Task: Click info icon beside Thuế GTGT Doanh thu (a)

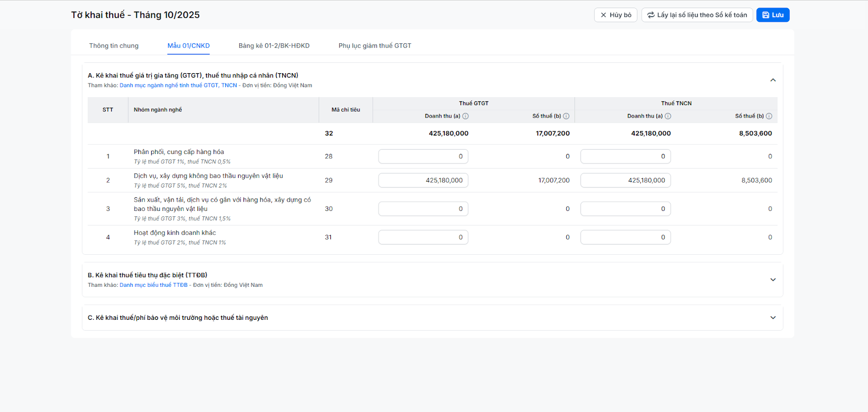Action: point(465,116)
